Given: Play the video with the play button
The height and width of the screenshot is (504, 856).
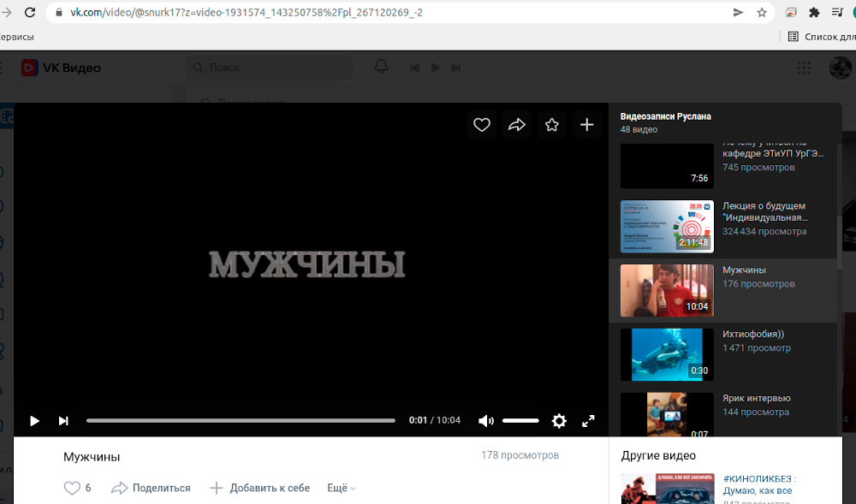Looking at the screenshot, I should click(x=35, y=421).
